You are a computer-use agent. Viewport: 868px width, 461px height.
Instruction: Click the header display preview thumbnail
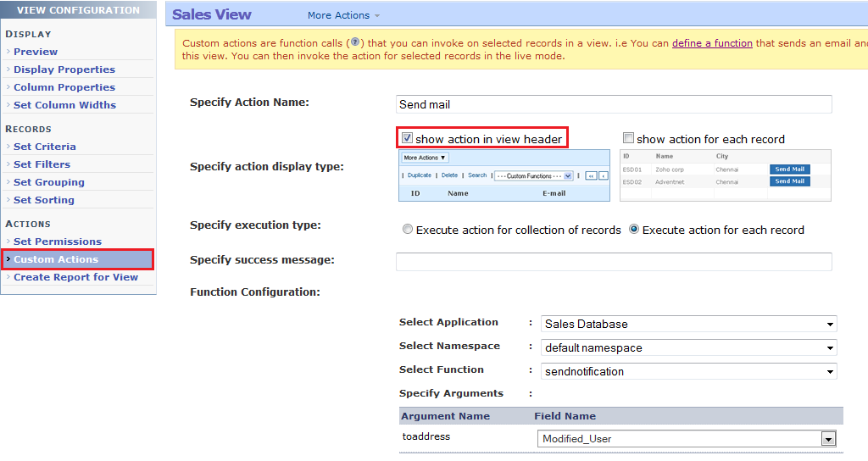(x=504, y=175)
